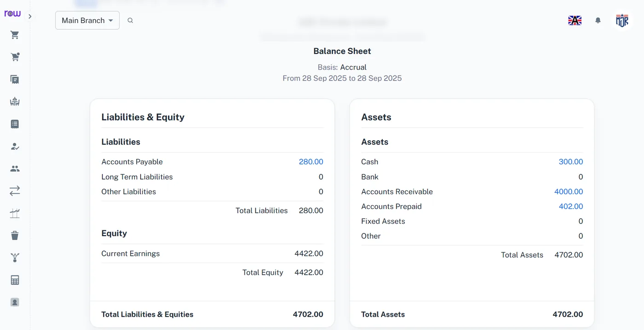Viewport: 644px width, 330px height.
Task: Open the stacked receipts icon in sidebar
Action: pyautogui.click(x=15, y=80)
